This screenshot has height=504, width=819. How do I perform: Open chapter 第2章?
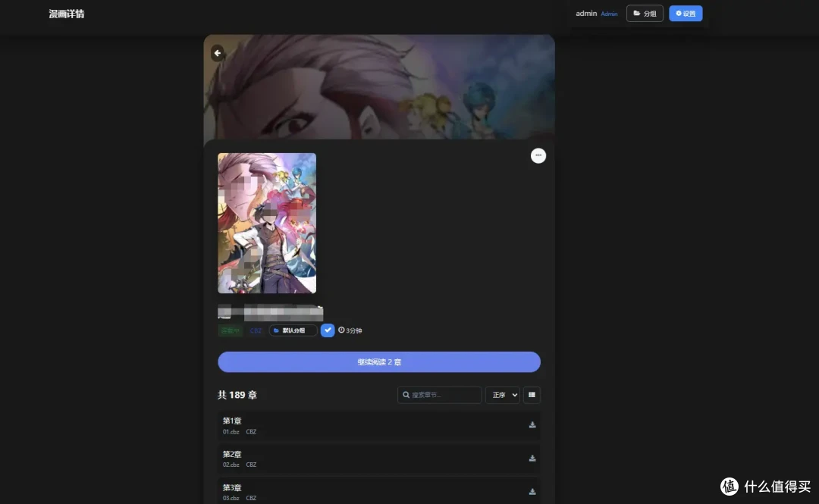(x=379, y=459)
